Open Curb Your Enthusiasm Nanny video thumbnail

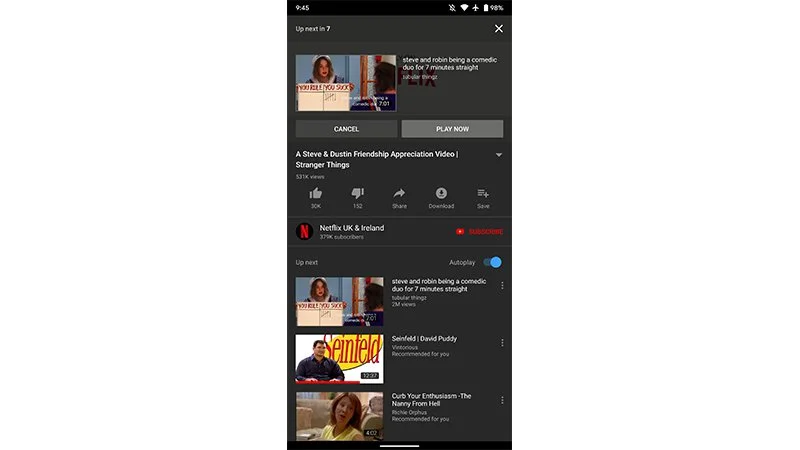tap(339, 416)
